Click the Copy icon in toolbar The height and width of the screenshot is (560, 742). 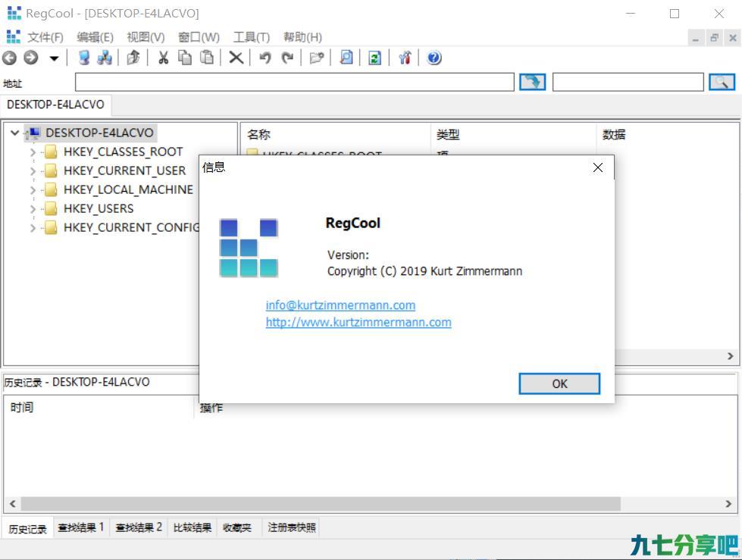(x=185, y=58)
